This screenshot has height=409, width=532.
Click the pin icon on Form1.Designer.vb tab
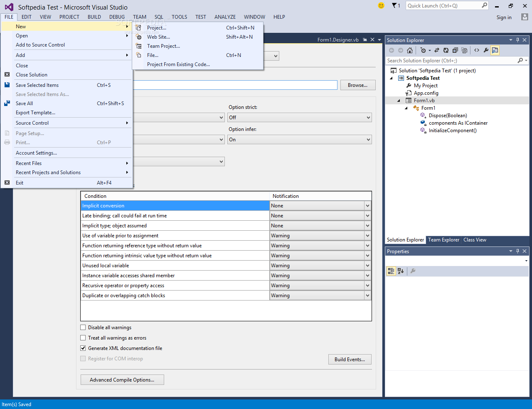point(365,40)
